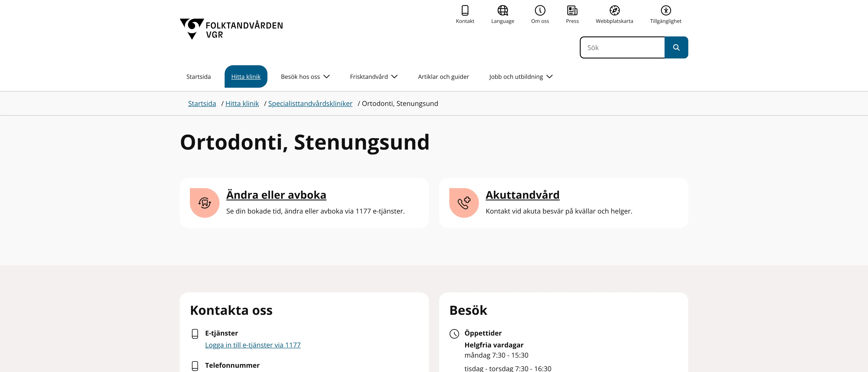This screenshot has width=868, height=372.
Task: Click the search magnifier button
Action: (676, 47)
